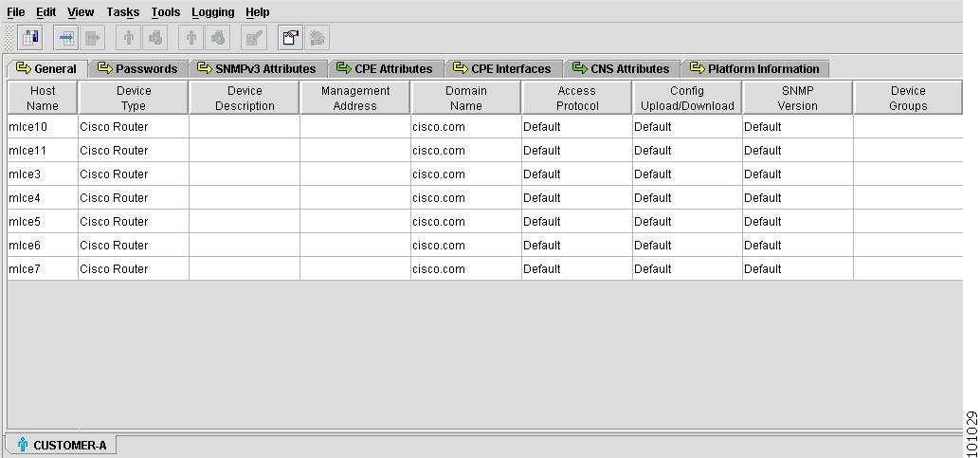Click the Access Protocol column header

[x=577, y=99]
